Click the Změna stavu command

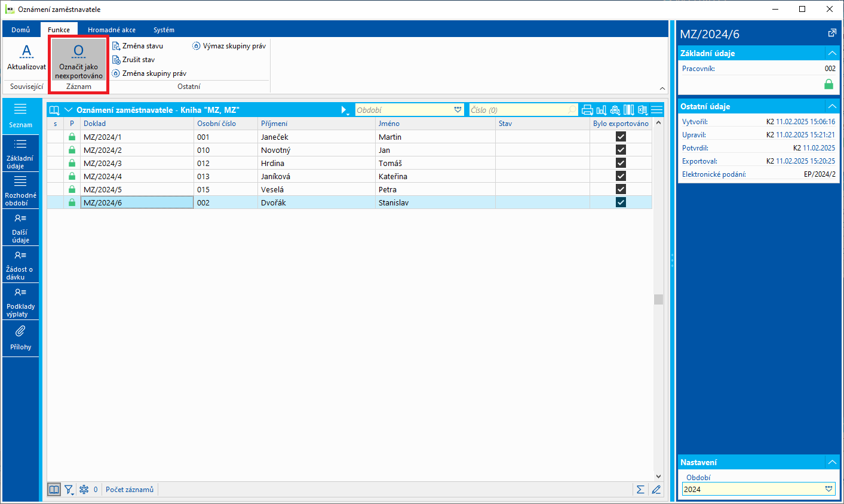[137, 46]
